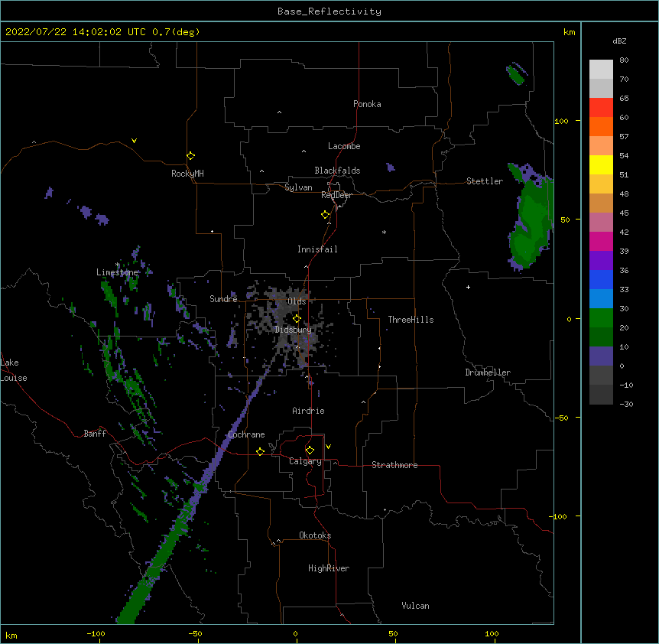The image size is (659, 644).
Task: Click the purple 10 dBZ color swatch
Action: pos(601,356)
